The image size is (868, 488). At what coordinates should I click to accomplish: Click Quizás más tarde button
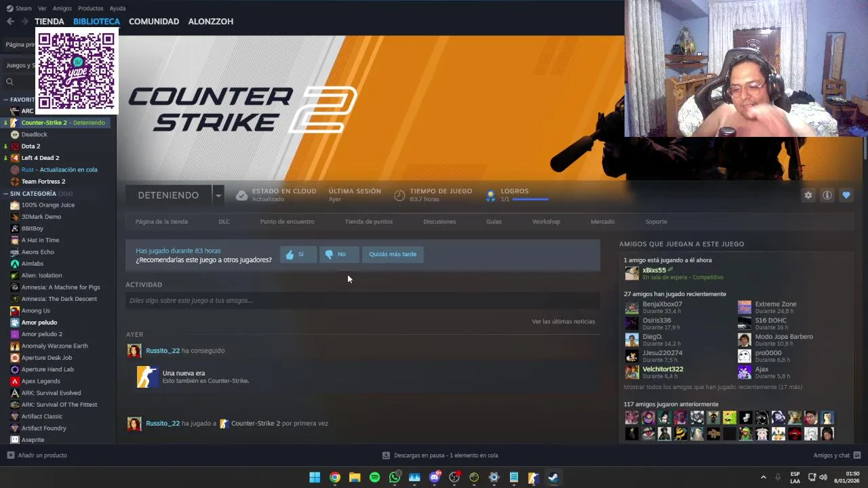[393, 254]
